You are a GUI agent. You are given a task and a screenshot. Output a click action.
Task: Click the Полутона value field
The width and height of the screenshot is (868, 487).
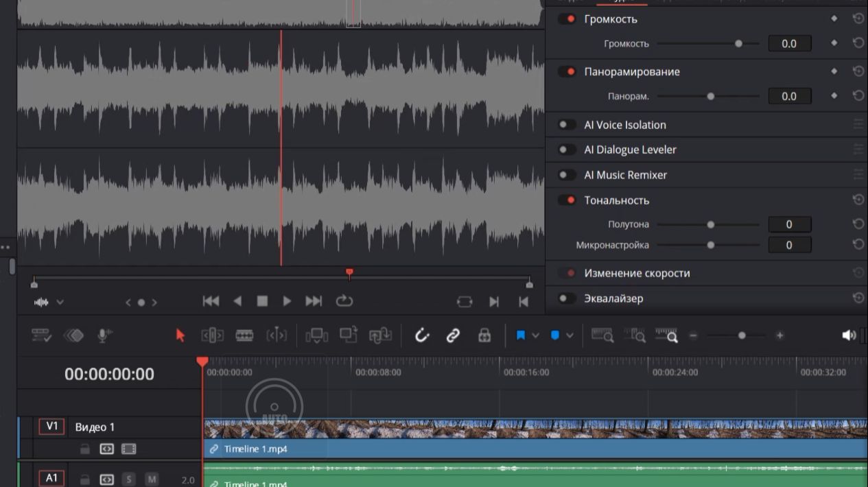(789, 224)
